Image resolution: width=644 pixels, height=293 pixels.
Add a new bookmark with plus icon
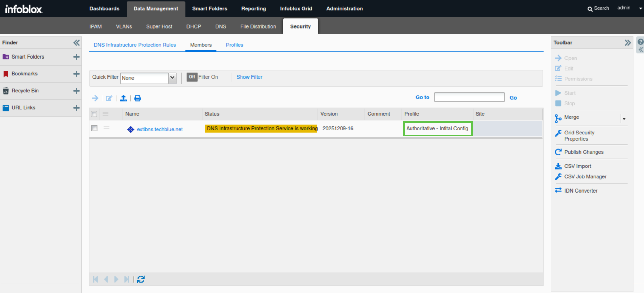coord(76,74)
